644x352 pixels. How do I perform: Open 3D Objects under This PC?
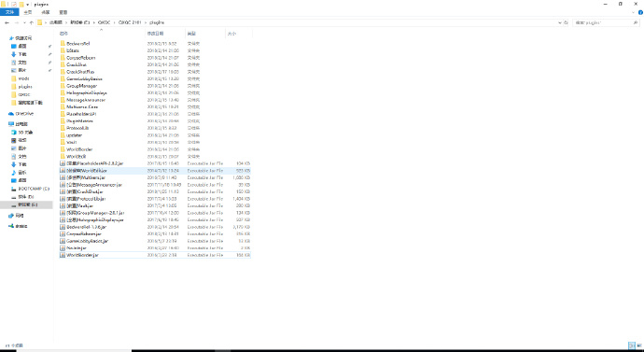coord(22,133)
